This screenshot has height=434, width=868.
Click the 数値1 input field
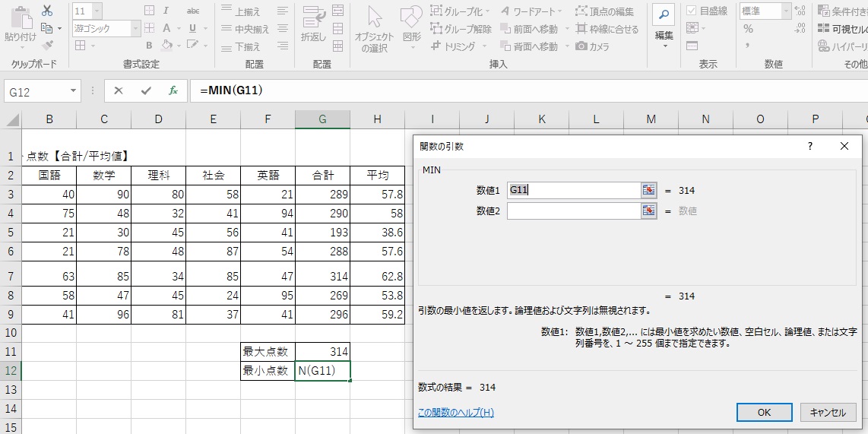pos(574,191)
